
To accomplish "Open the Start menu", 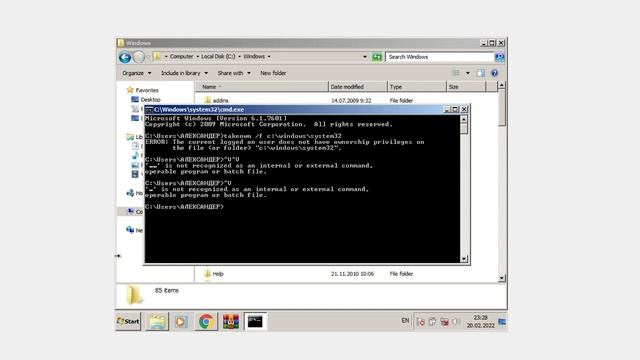I will coord(128,322).
